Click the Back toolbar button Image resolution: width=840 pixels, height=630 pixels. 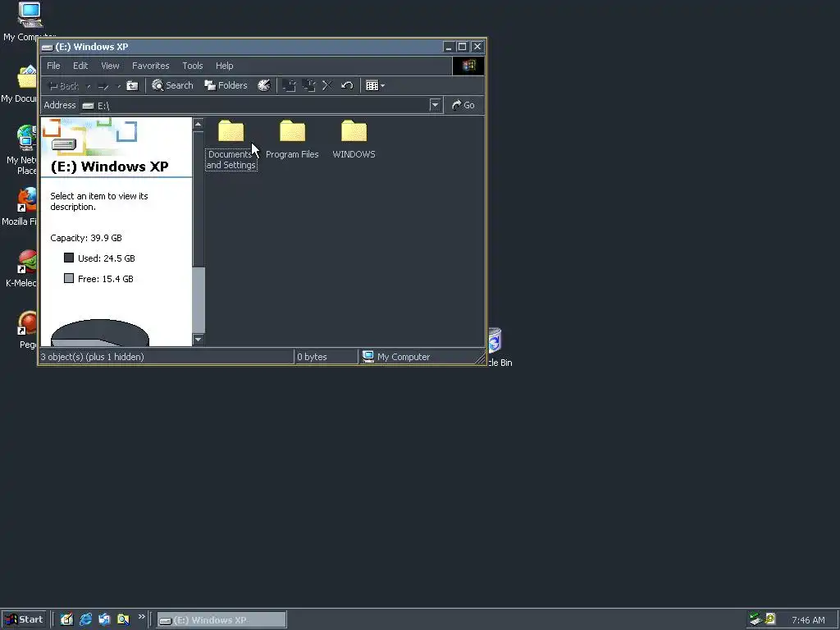click(64, 85)
